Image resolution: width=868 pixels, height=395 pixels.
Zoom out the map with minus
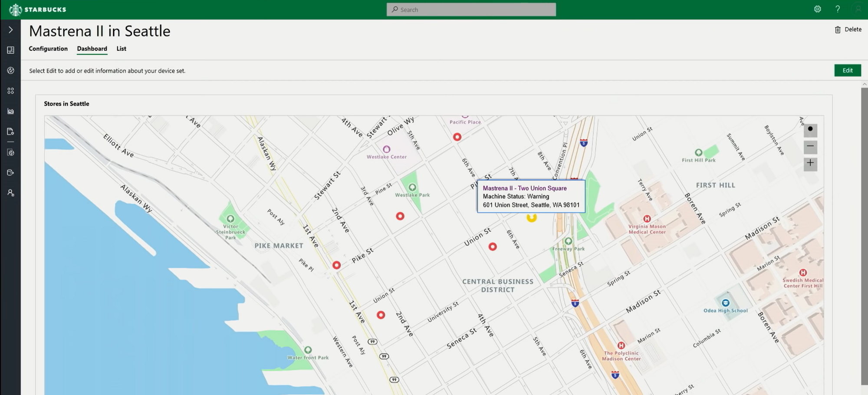(x=810, y=147)
